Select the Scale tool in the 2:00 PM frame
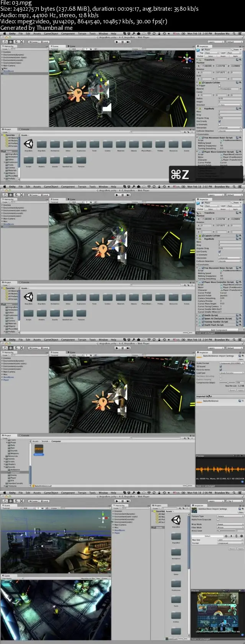Image resolution: width=245 pixels, height=644 pixels. (x=21, y=42)
